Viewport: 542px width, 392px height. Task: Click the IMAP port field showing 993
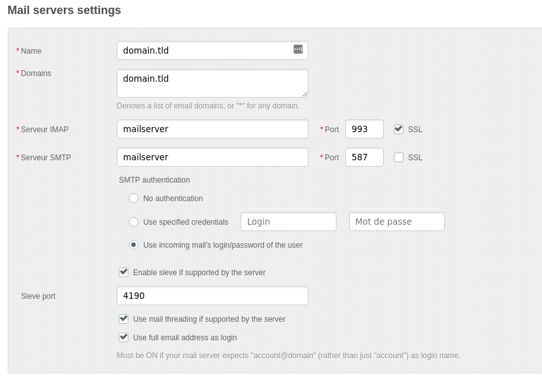pos(364,129)
